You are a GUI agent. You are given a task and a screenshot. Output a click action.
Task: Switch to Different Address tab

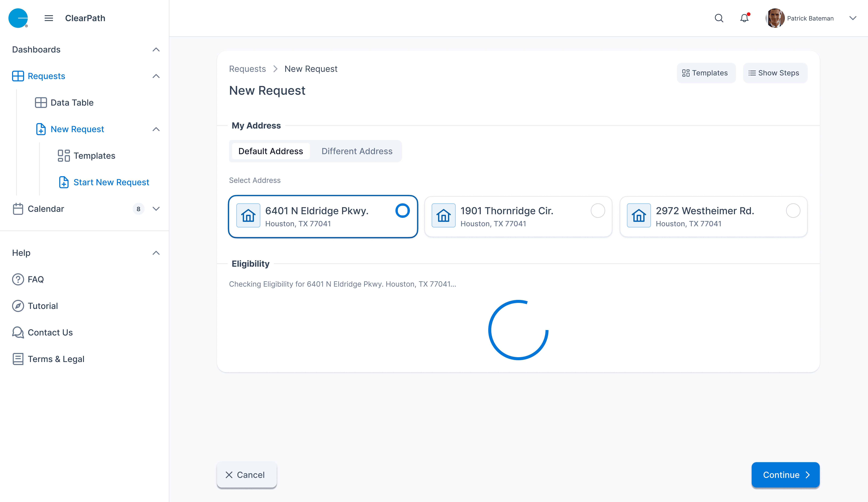click(357, 151)
